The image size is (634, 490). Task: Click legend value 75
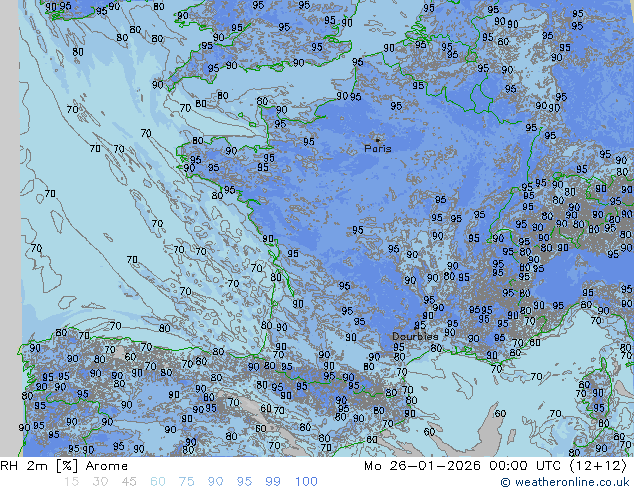pyautogui.click(x=186, y=482)
